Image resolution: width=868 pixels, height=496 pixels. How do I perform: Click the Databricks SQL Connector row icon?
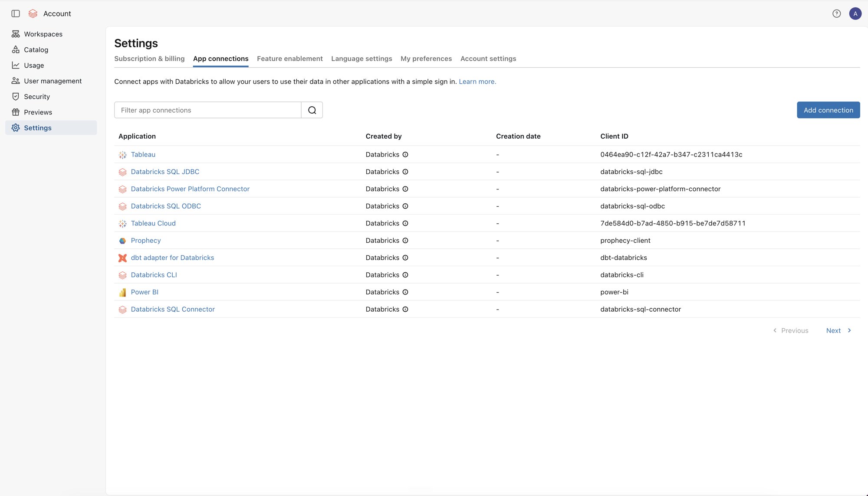click(x=123, y=310)
